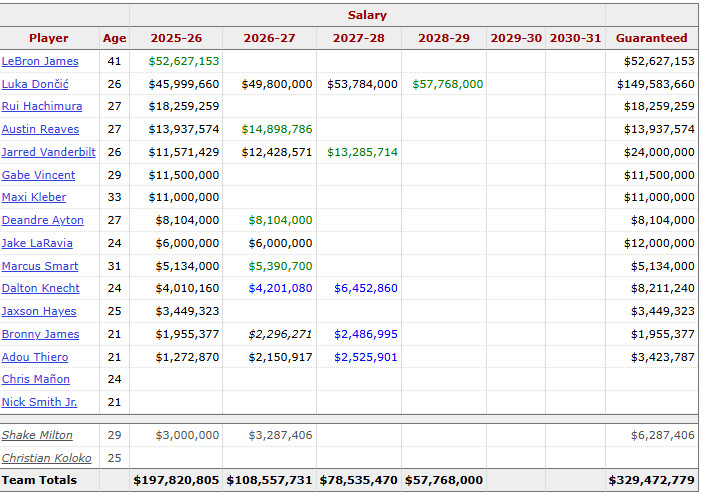Viewport: 701px width, 495px height.
Task: Click Knecht's blue $4,201,080 salary
Action: tap(280, 288)
